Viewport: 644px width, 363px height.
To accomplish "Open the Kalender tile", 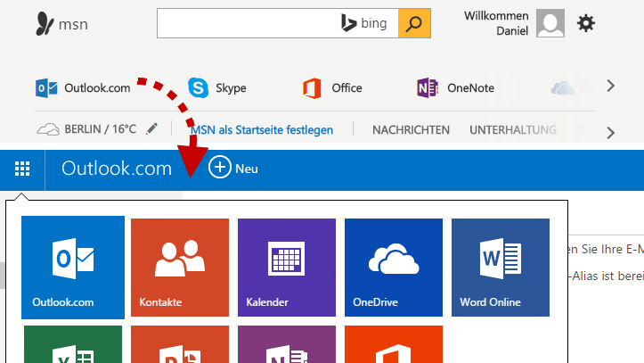I will [287, 268].
